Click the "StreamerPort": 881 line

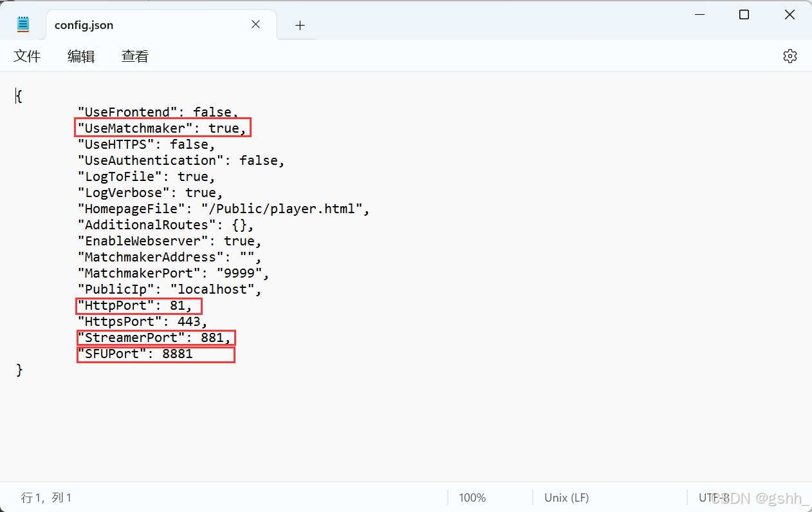[154, 337]
